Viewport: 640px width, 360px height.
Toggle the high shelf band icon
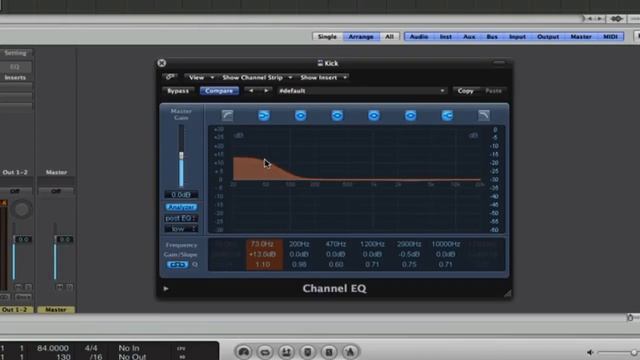[447, 116]
